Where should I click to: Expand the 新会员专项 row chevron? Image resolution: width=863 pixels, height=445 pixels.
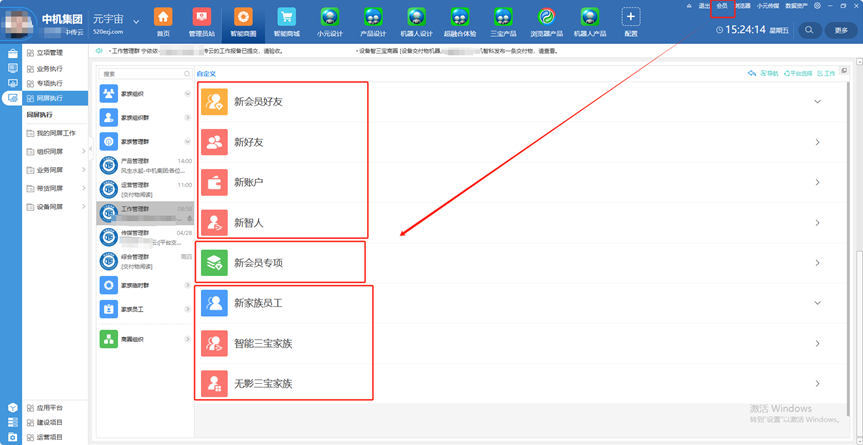(x=817, y=263)
